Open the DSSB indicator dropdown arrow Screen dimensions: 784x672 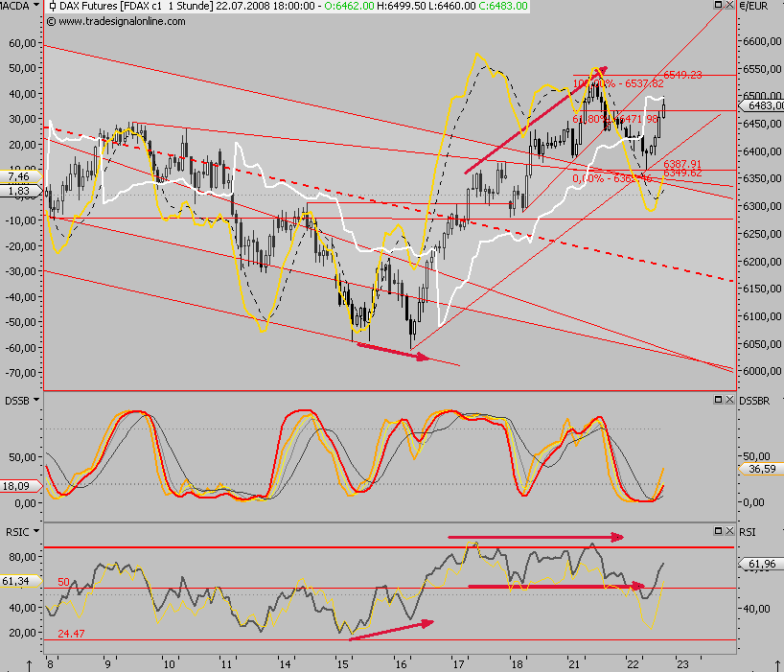[36, 401]
